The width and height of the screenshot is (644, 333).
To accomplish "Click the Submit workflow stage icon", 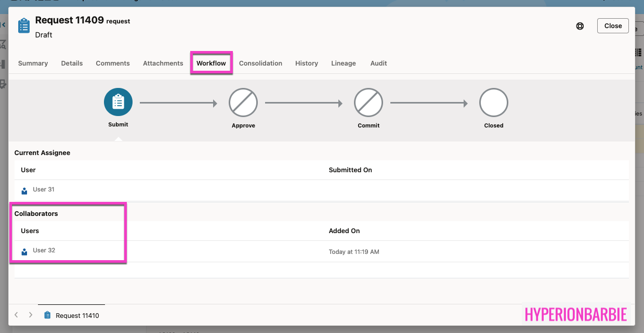I will [x=118, y=102].
